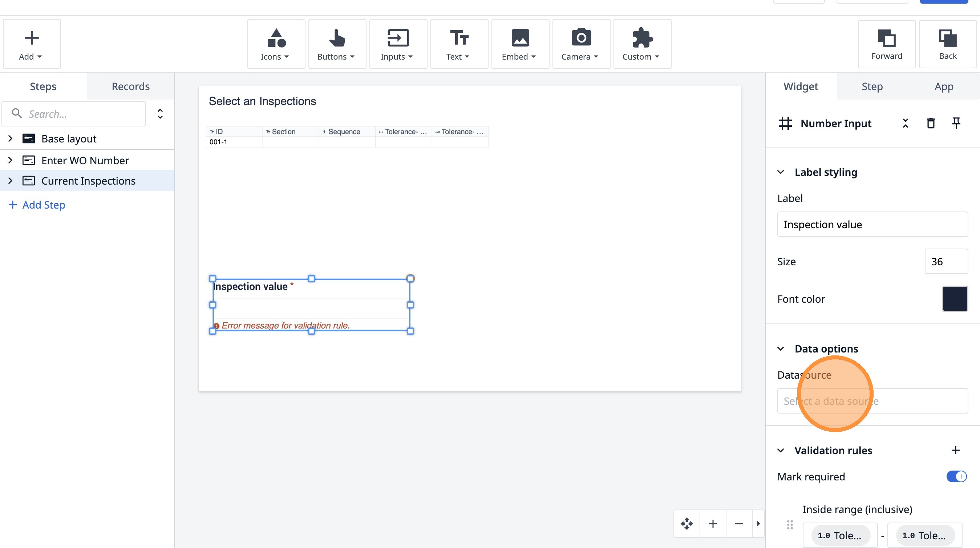Add a new validation rule
This screenshot has width=980, height=548.
coord(955,451)
